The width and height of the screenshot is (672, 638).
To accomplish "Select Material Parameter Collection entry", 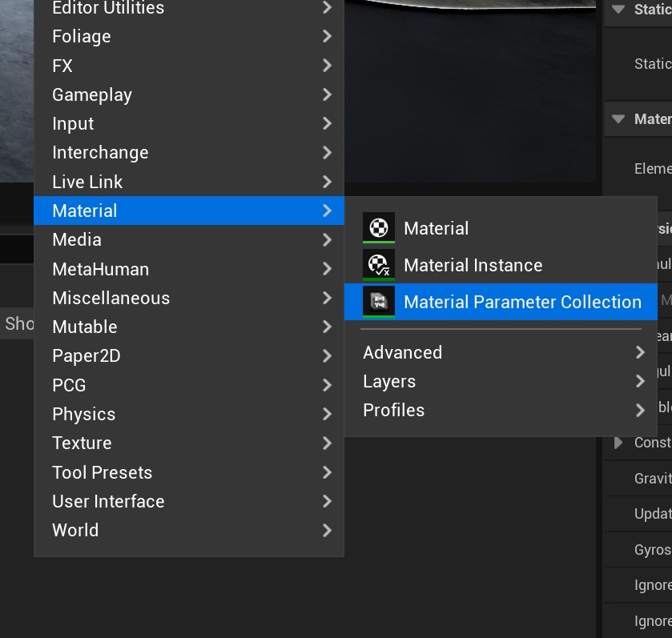I will point(521,302).
